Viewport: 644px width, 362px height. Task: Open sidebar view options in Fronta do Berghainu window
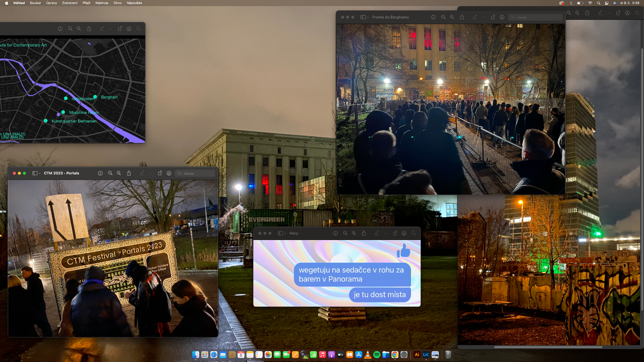(364, 17)
